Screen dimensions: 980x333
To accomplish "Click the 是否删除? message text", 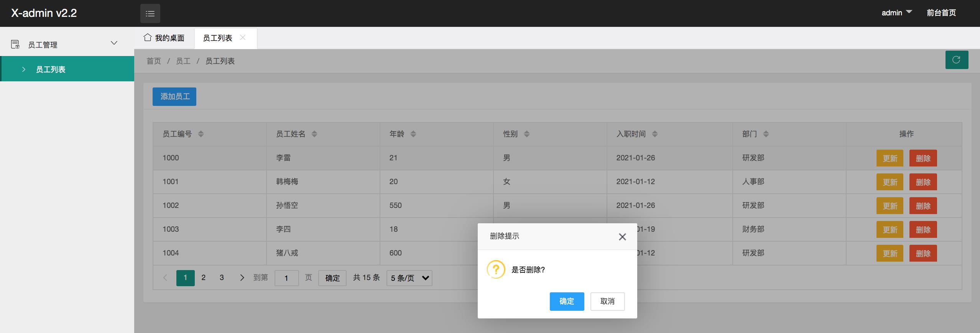I will pos(528,270).
